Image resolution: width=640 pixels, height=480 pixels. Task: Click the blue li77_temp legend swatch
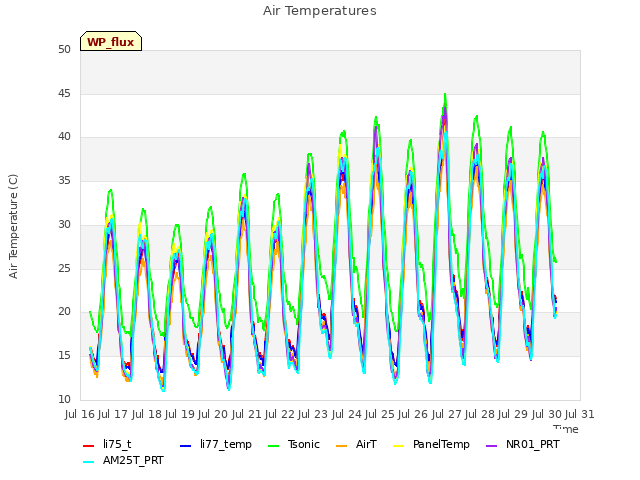coord(186,446)
